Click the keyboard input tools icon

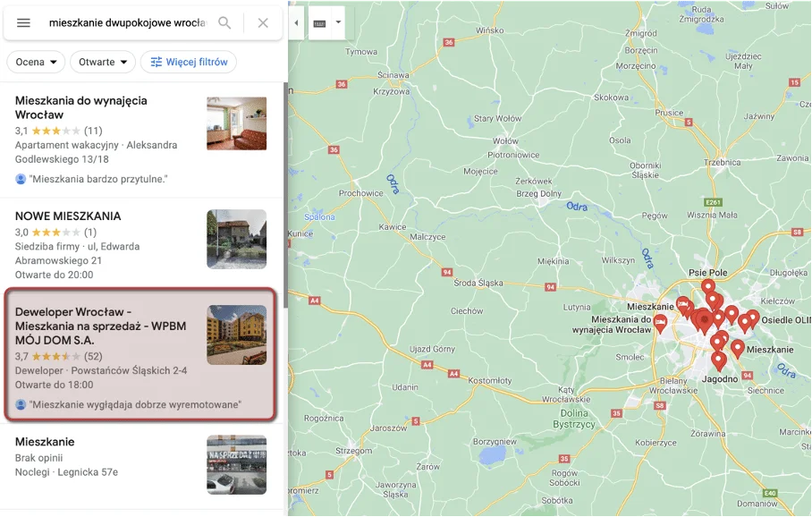pos(319,23)
